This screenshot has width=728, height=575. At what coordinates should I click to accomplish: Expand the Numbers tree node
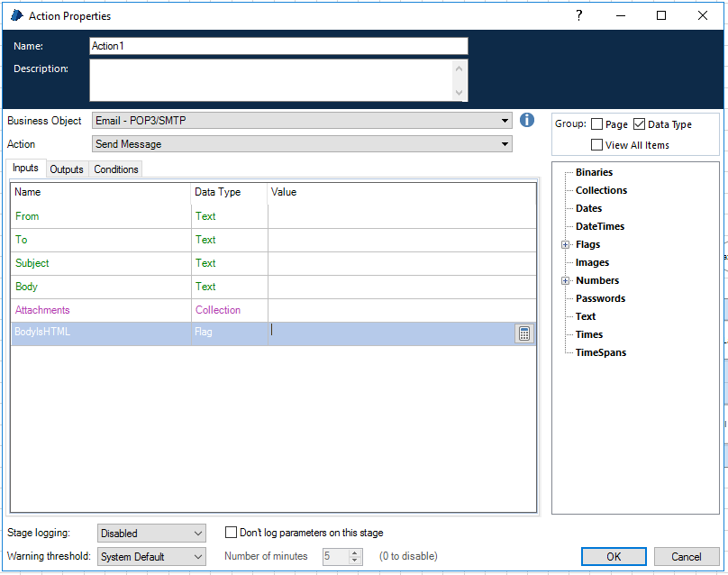[x=565, y=280]
